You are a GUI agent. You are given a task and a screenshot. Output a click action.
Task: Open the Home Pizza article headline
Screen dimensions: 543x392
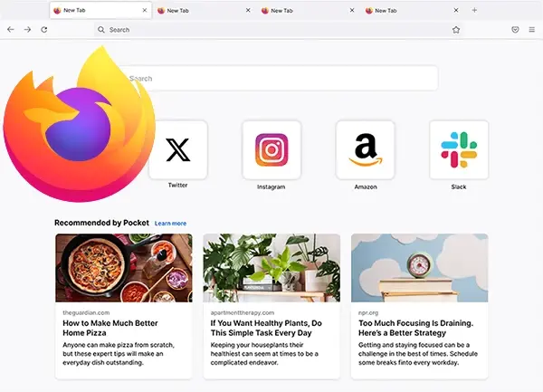110,328
